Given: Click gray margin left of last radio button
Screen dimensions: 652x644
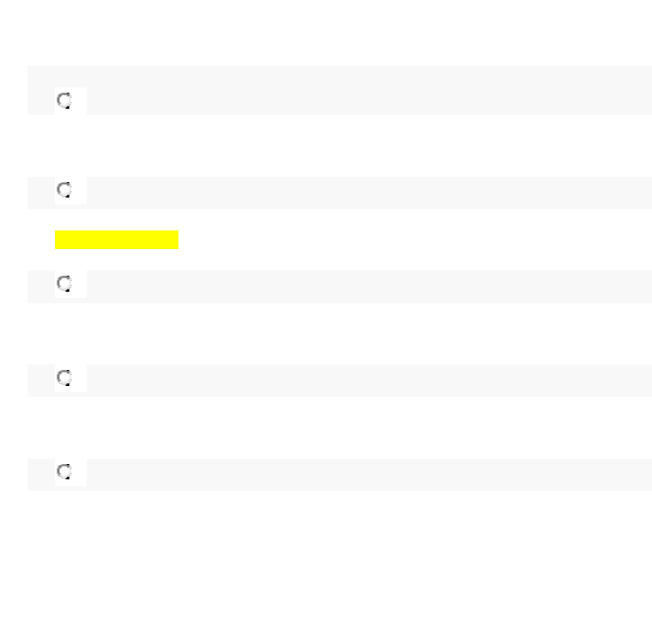Looking at the screenshot, I should (x=41, y=475).
